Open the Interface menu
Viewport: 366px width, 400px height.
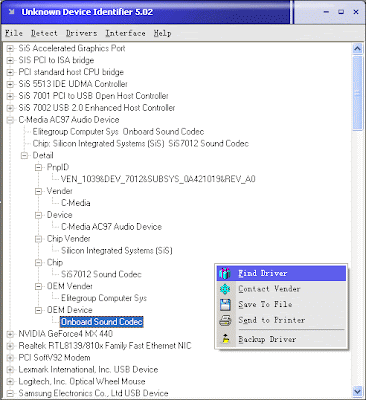125,33
